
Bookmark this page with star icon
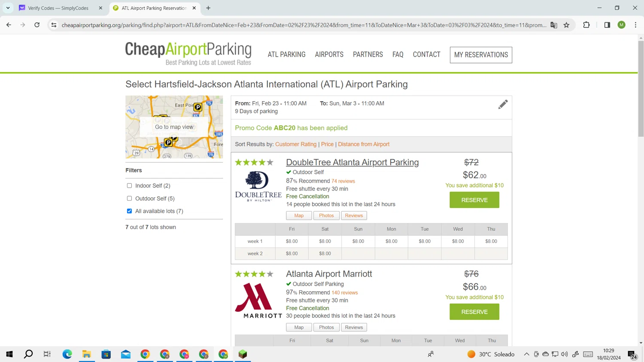point(566,25)
